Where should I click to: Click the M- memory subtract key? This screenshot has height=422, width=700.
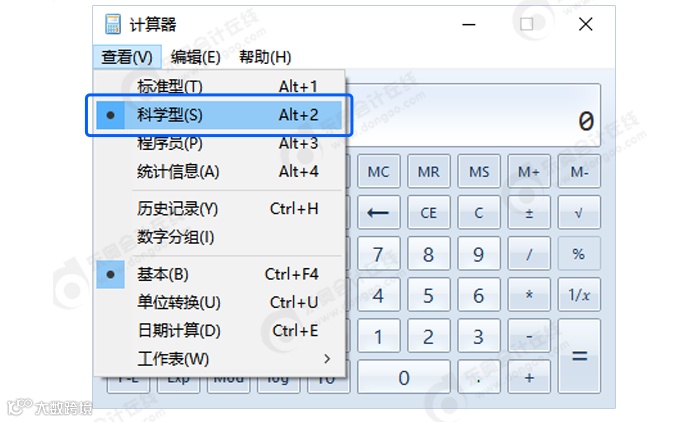(579, 171)
